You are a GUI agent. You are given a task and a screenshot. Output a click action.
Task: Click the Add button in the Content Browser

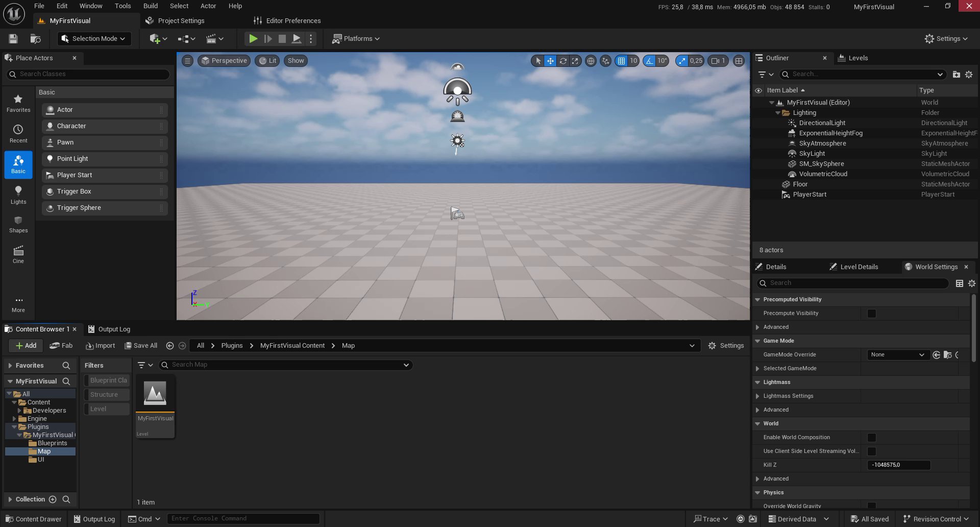point(26,346)
